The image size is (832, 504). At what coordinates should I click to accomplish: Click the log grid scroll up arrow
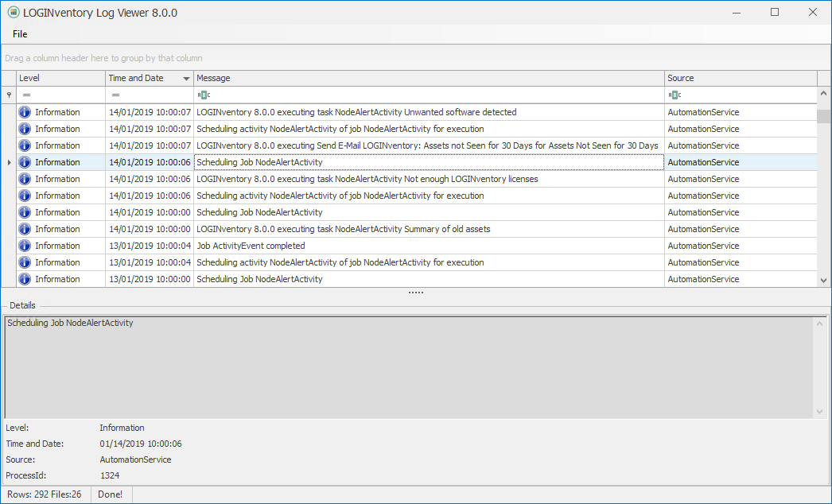(x=823, y=93)
